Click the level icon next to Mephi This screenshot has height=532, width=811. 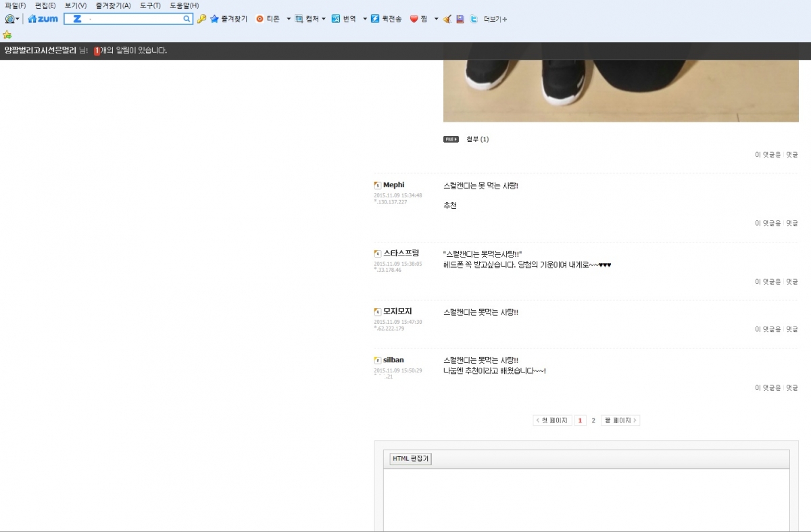click(x=377, y=185)
